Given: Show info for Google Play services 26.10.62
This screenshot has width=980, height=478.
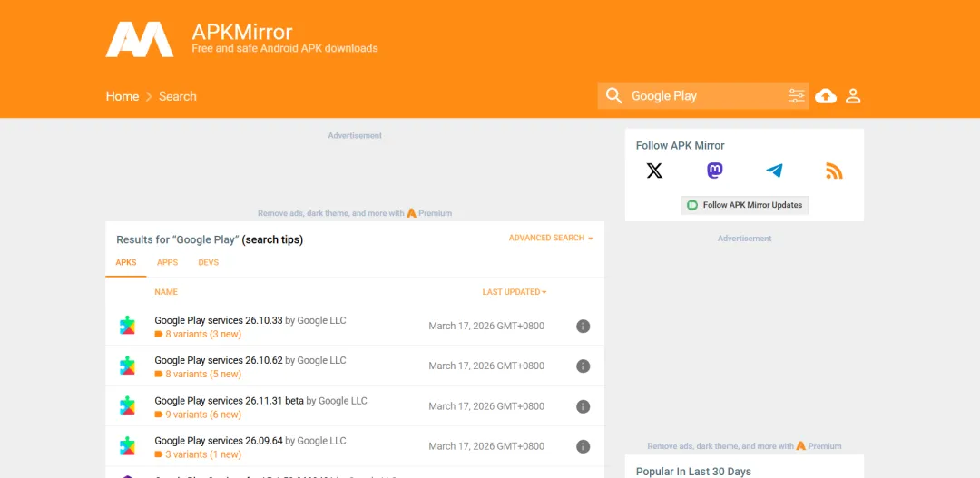Looking at the screenshot, I should [x=583, y=366].
